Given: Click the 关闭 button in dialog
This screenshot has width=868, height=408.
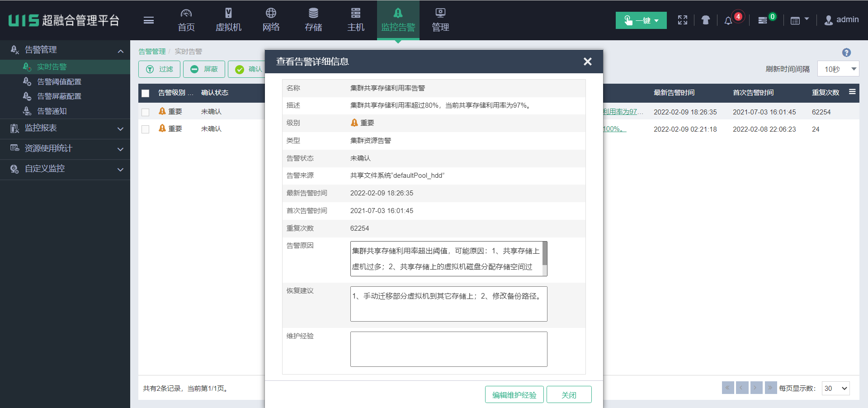Looking at the screenshot, I should point(569,395).
